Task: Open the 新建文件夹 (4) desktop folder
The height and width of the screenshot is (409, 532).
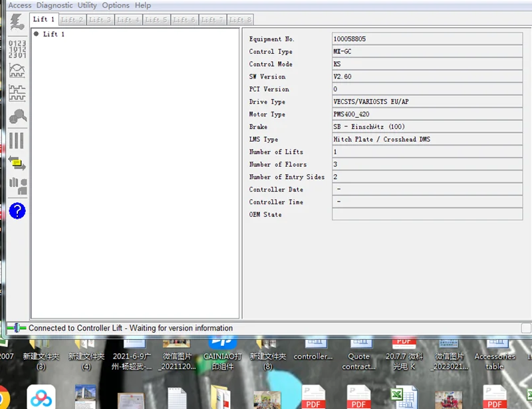Action: [86, 354]
